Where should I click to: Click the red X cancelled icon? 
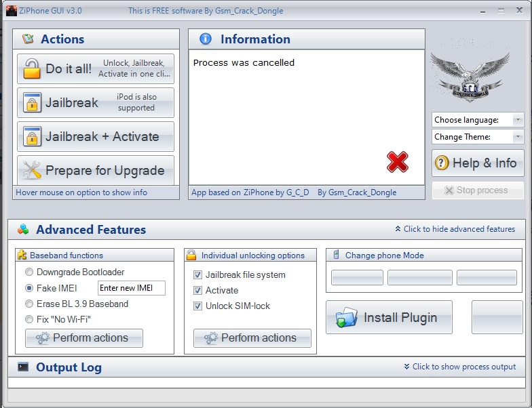(398, 162)
